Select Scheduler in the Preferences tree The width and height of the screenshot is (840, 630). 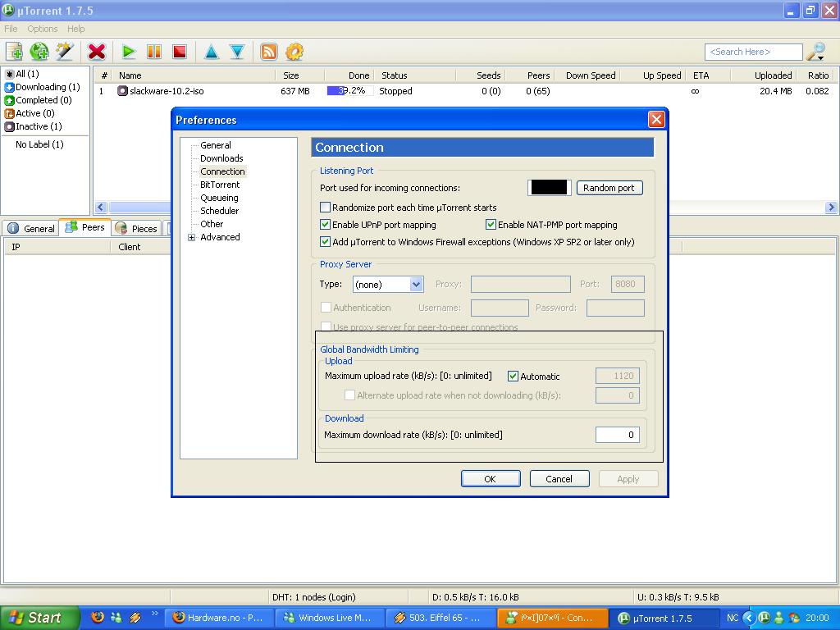pos(220,211)
